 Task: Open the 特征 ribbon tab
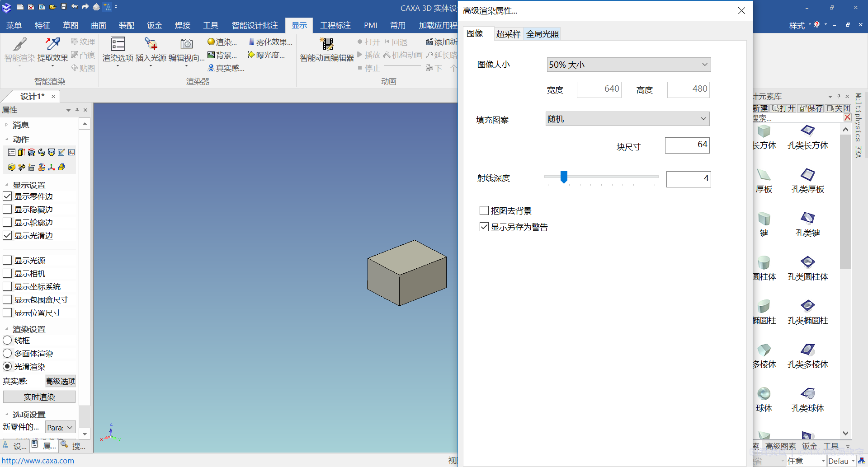click(x=42, y=25)
